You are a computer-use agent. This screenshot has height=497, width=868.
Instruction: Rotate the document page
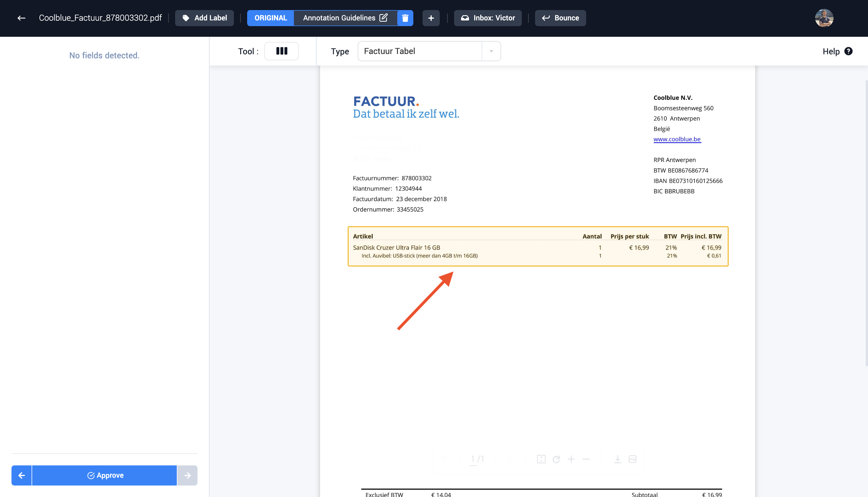[556, 459]
